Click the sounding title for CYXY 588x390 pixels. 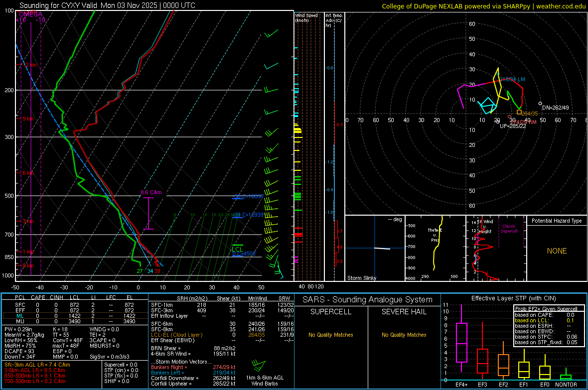[107, 5]
